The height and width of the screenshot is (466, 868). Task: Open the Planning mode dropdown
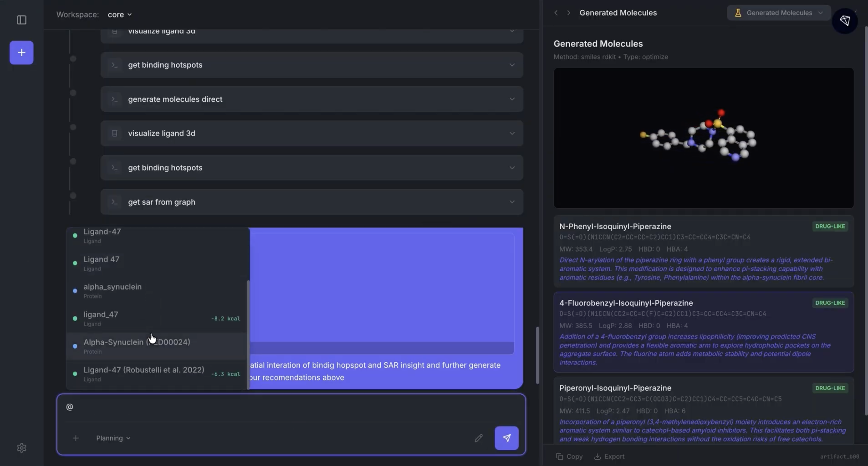(x=113, y=438)
